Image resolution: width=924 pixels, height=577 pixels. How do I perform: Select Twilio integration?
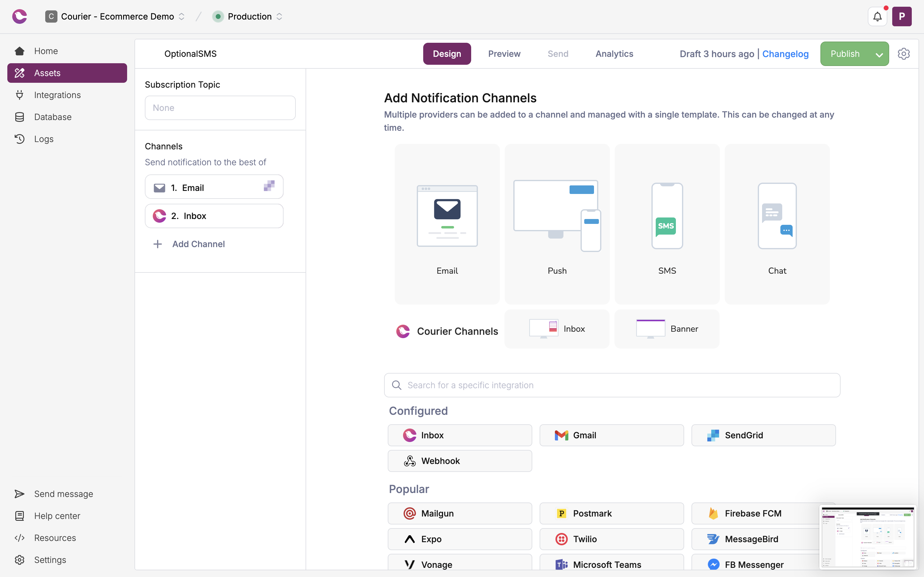pos(611,539)
